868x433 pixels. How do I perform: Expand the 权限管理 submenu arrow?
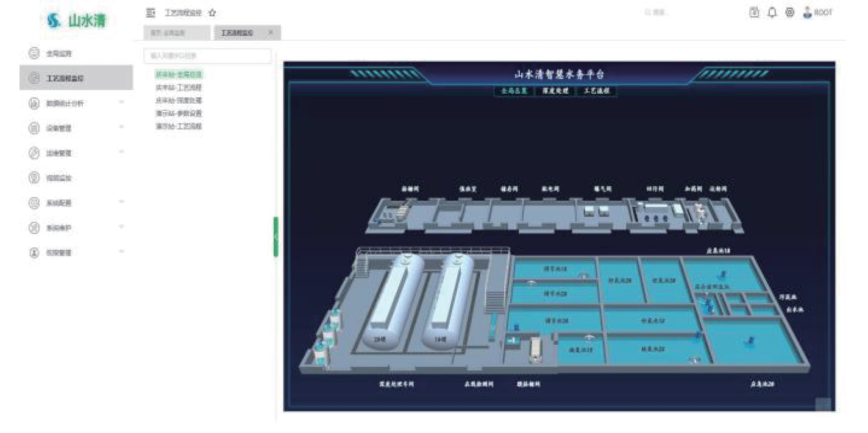pos(122,252)
